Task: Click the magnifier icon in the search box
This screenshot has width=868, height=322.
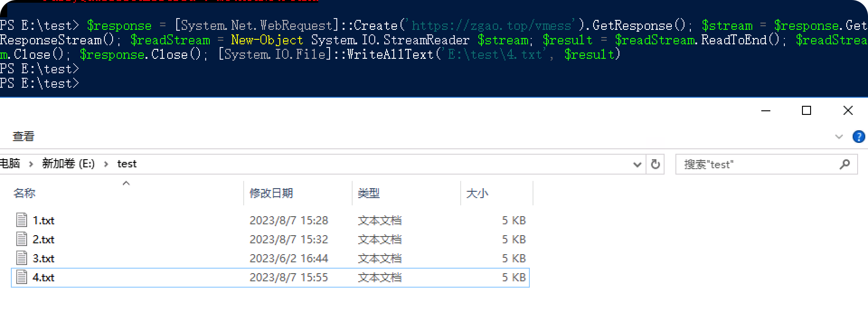Action: point(844,164)
